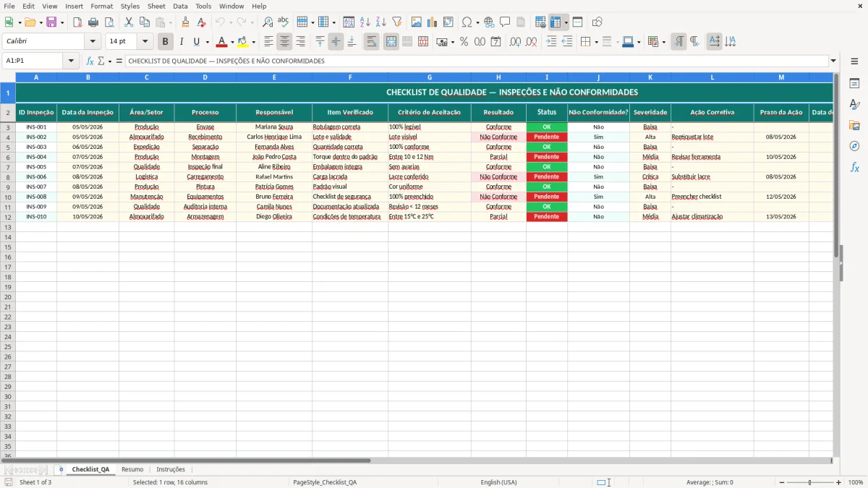Apply the yellow background color button
868x488 pixels.
(243, 42)
